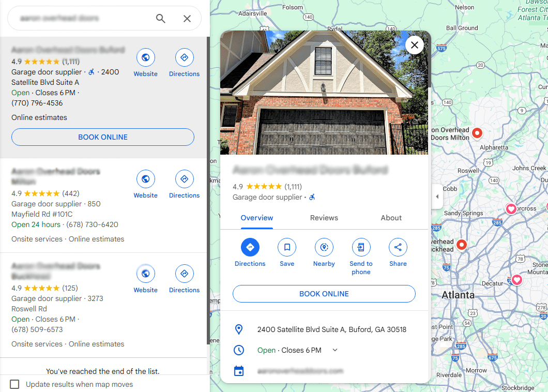Click the Johns Creek label on the map
The height and width of the screenshot is (392, 548).
pyautogui.click(x=529, y=168)
